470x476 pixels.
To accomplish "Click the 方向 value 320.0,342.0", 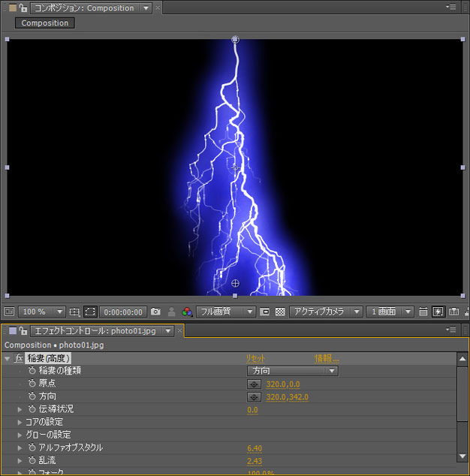I will coord(288,397).
